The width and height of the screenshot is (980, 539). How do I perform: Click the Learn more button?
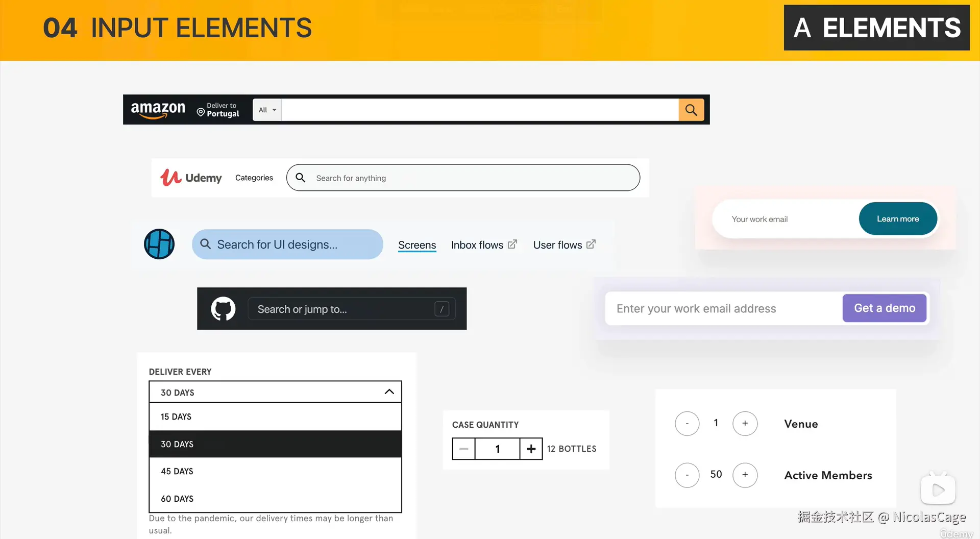tap(898, 218)
